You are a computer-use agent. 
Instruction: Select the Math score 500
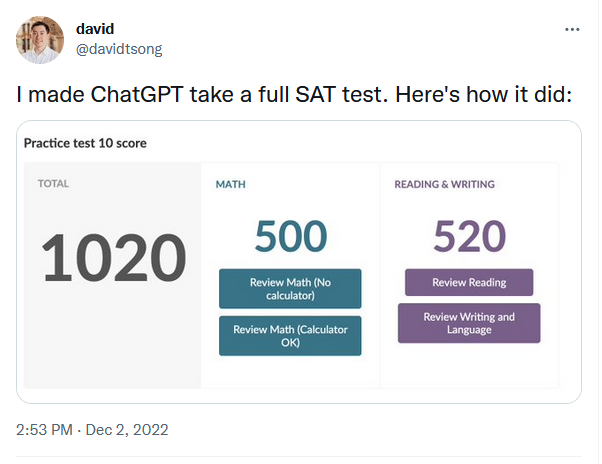[290, 237]
